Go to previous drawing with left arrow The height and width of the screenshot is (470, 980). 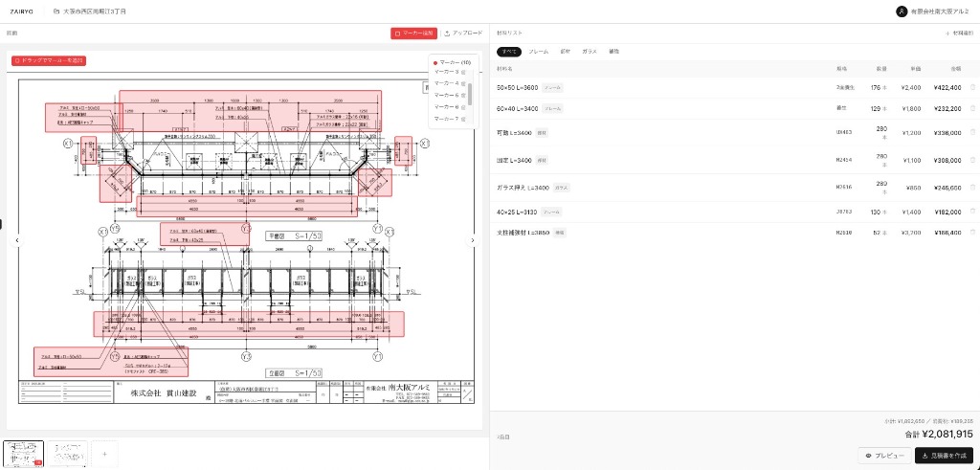pyautogui.click(x=16, y=241)
